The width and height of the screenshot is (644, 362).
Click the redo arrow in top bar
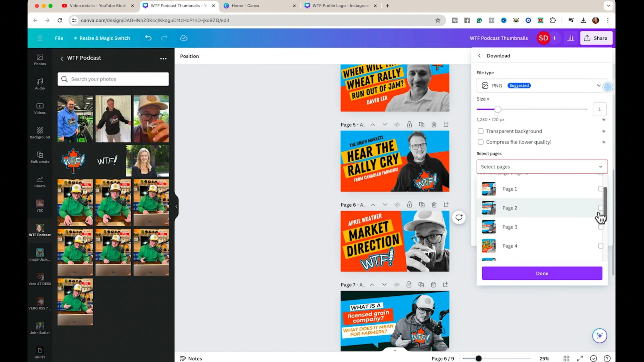tap(164, 38)
